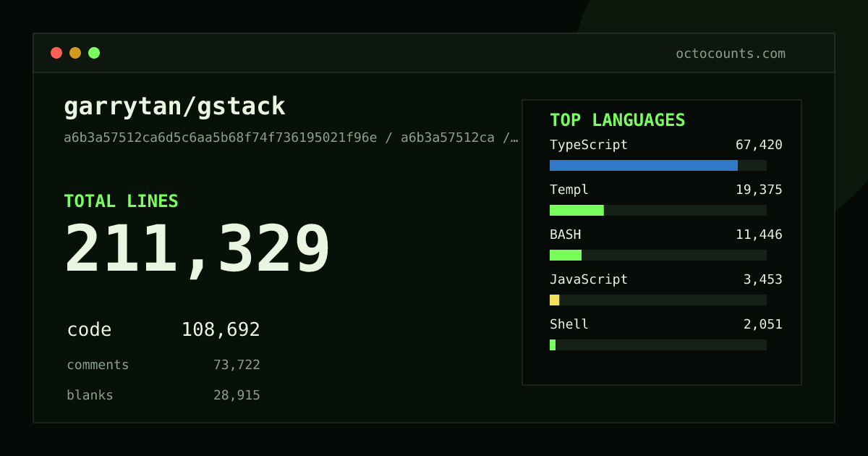The width and height of the screenshot is (868, 456).
Task: Click the 11,446 BASH line count
Action: 759,235
